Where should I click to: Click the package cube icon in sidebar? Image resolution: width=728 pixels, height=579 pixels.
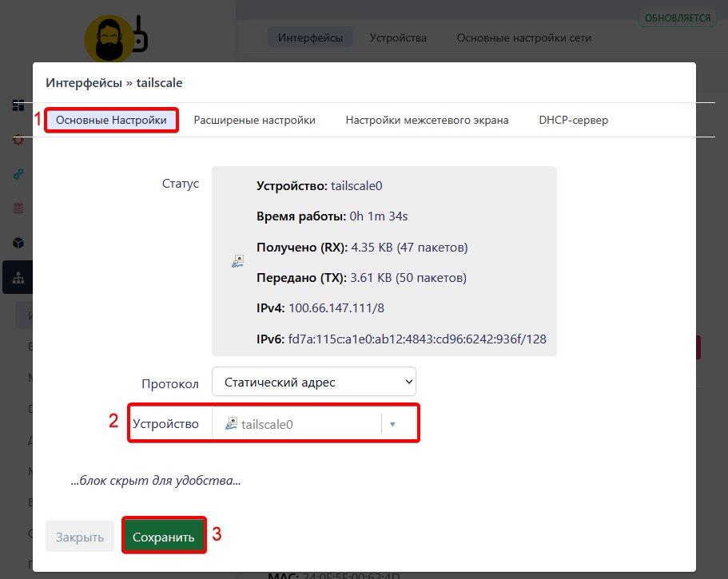tap(18, 242)
